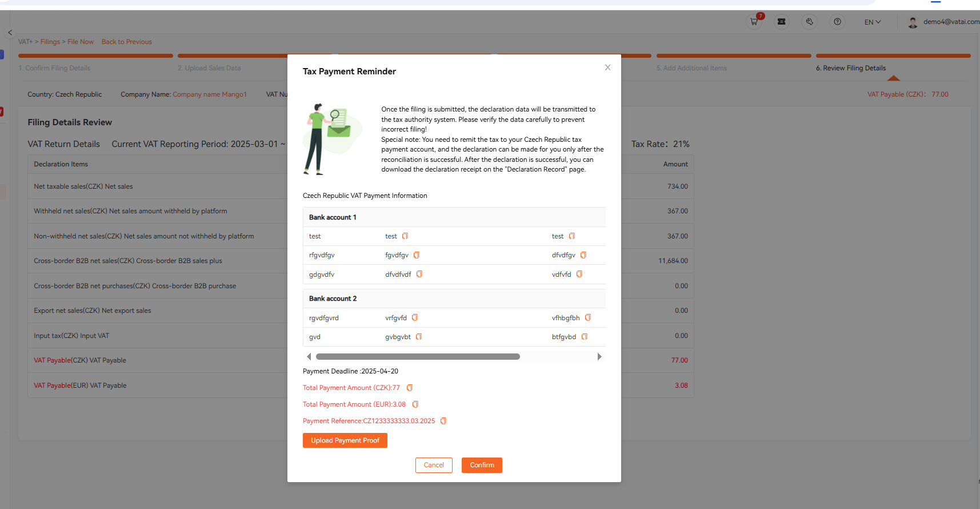Copy Total Payment Amount in EUR
This screenshot has height=509, width=980.
tap(415, 404)
